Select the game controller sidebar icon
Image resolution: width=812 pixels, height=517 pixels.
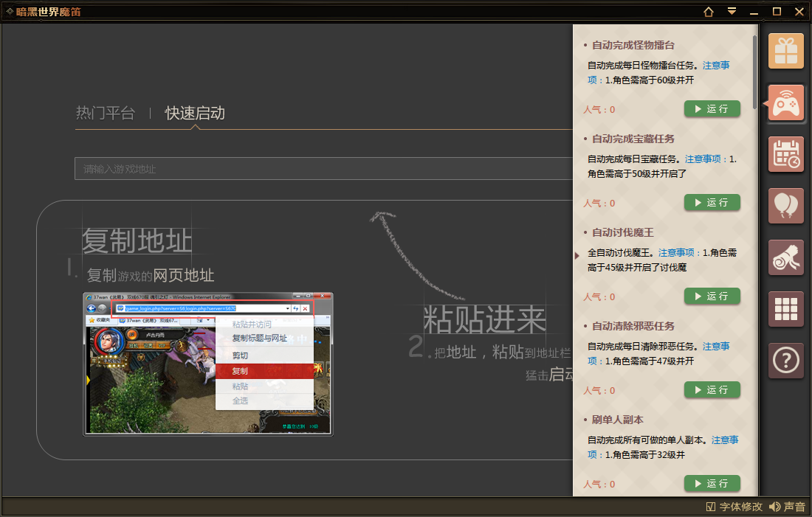coord(785,103)
